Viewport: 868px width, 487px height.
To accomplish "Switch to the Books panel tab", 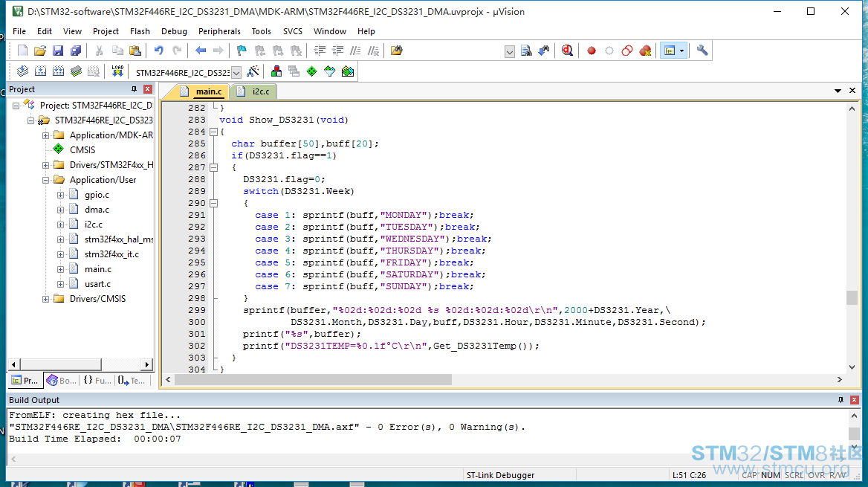I will (62, 381).
